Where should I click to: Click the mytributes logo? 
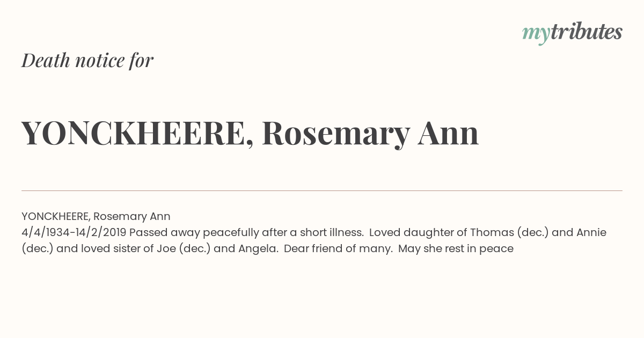572,33
